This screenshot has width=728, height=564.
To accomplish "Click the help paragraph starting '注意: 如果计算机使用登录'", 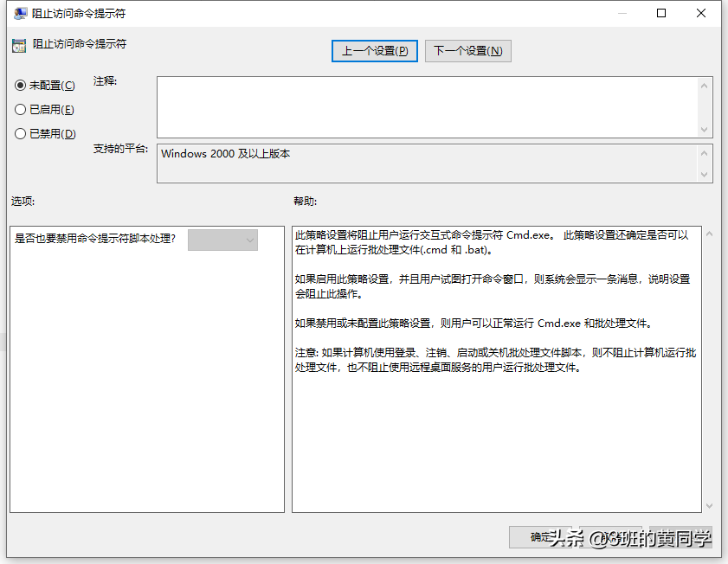I will click(495, 360).
